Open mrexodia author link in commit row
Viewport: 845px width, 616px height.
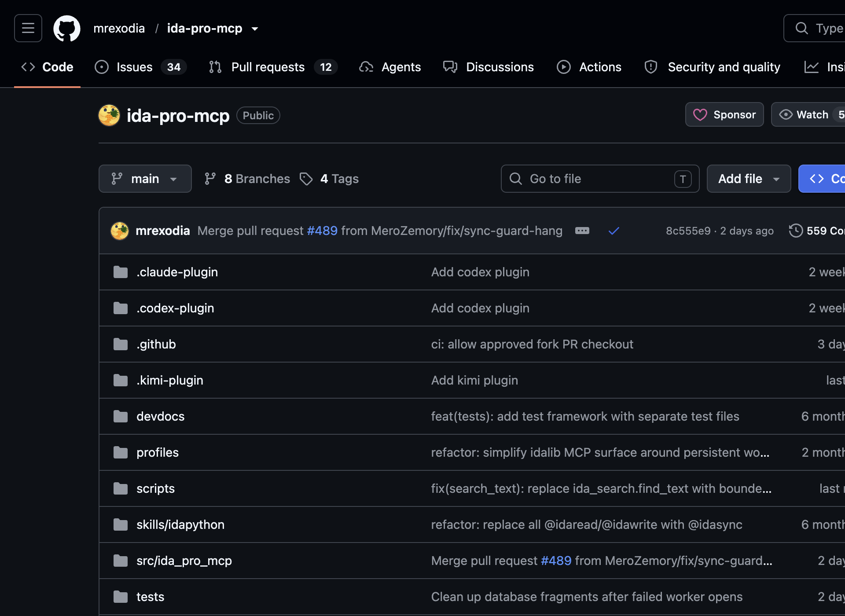point(163,231)
